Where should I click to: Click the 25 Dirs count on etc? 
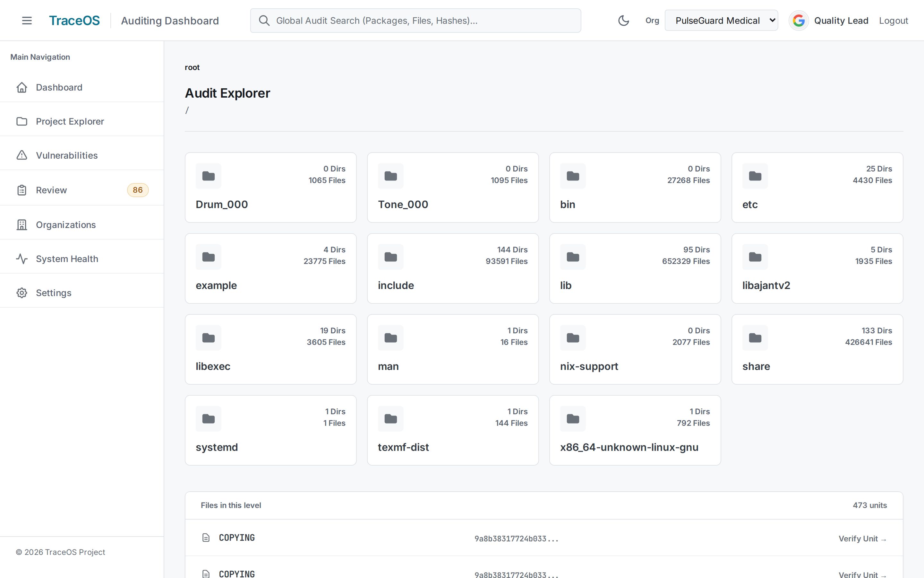point(879,169)
